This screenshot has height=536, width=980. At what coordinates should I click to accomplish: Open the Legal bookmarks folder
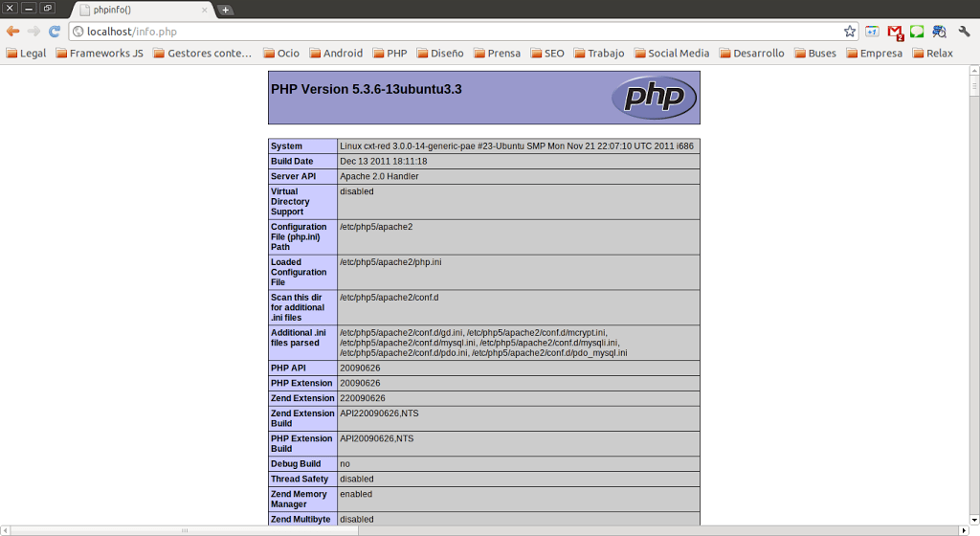26,53
